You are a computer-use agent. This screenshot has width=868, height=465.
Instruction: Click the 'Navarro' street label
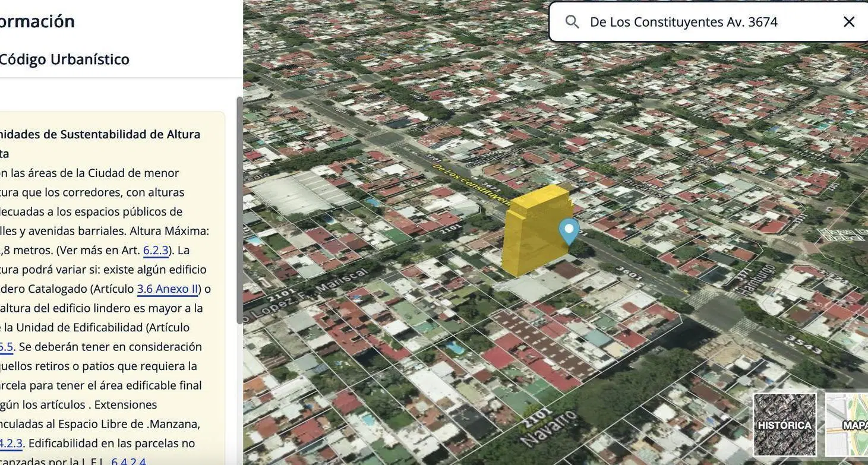(548, 429)
